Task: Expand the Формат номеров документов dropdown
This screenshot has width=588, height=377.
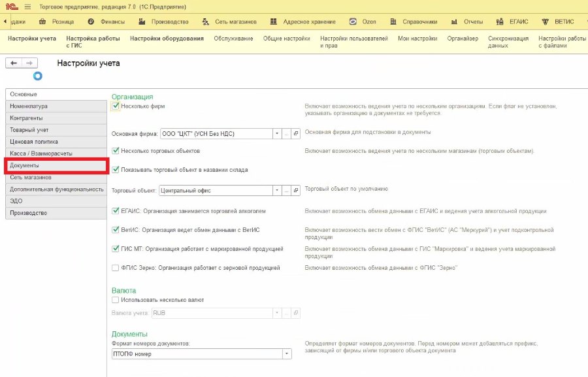Action: coord(287,353)
